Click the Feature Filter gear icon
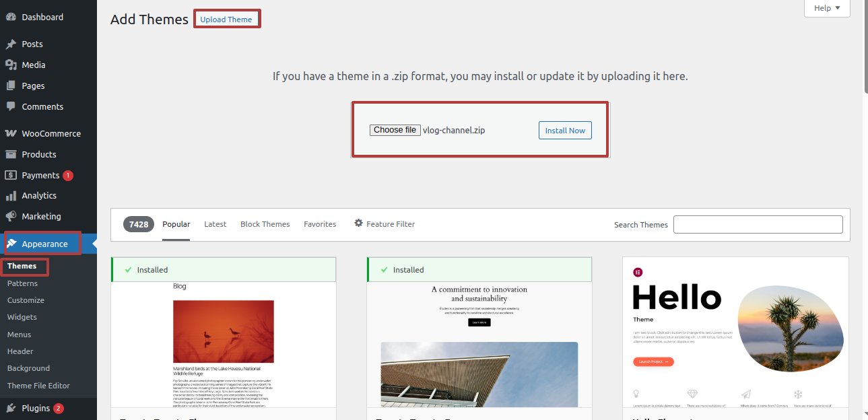Viewport: 868px width, 420px height. [358, 223]
